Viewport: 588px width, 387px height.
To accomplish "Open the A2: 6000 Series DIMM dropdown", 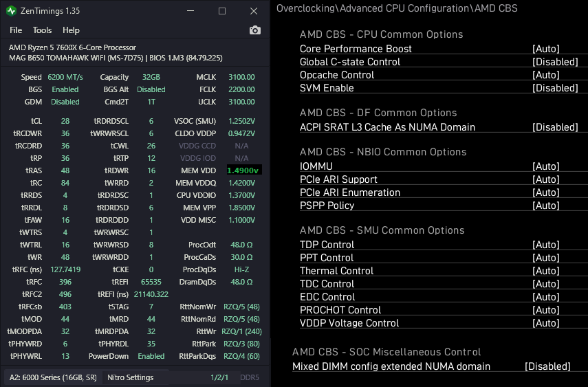I will 53,377.
